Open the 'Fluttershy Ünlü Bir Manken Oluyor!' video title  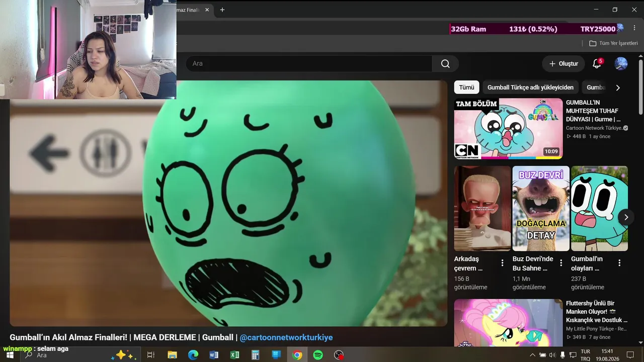point(597,312)
